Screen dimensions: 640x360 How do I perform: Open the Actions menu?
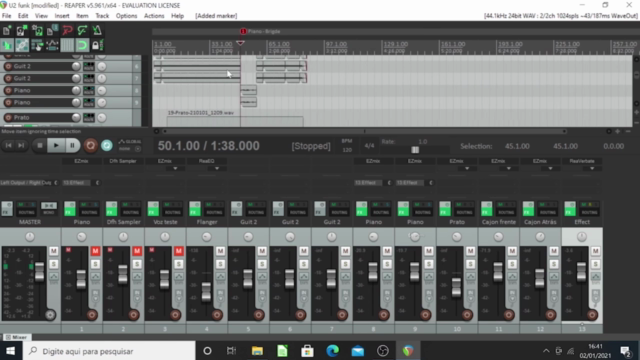tap(154, 16)
